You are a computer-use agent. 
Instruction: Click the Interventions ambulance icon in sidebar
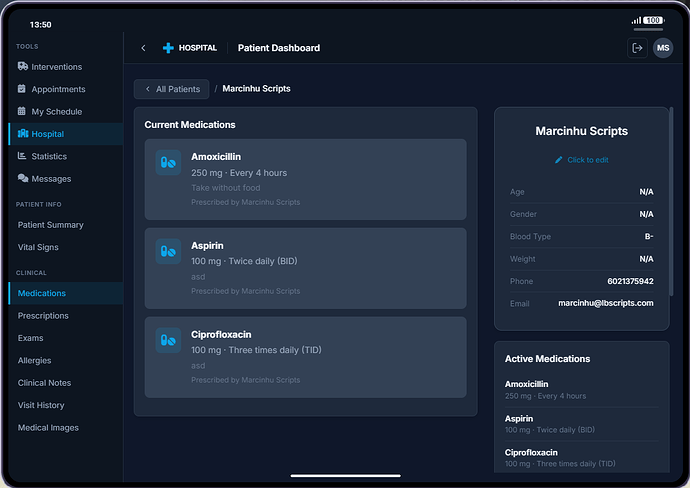23,67
